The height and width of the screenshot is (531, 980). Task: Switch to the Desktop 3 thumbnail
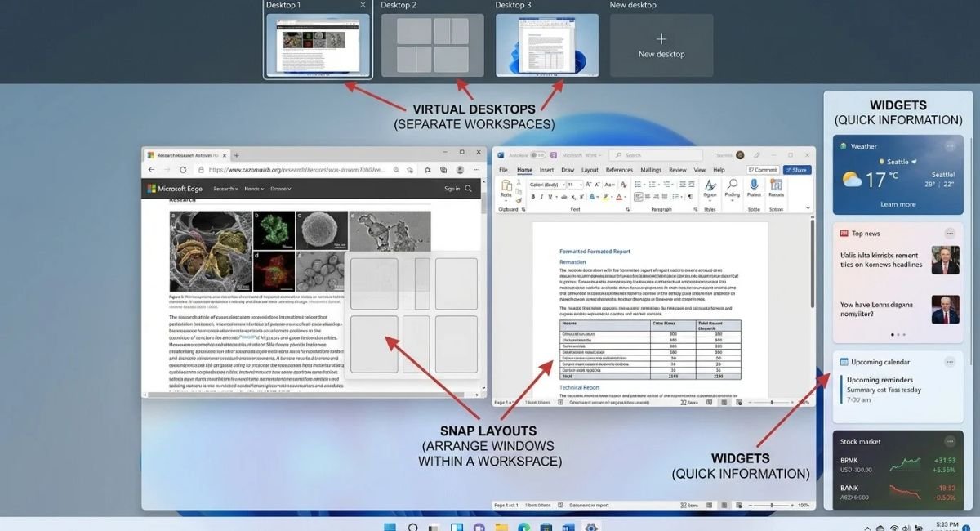[x=546, y=45]
